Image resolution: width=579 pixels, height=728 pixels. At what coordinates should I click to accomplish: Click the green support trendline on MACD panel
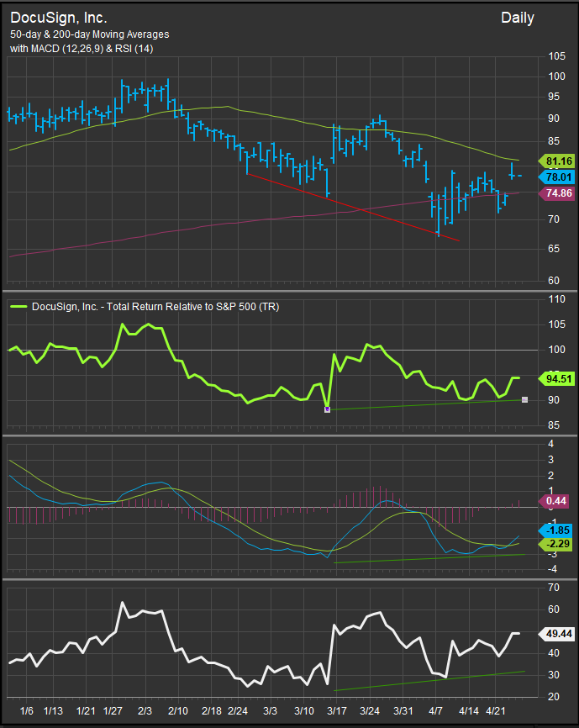coord(429,558)
